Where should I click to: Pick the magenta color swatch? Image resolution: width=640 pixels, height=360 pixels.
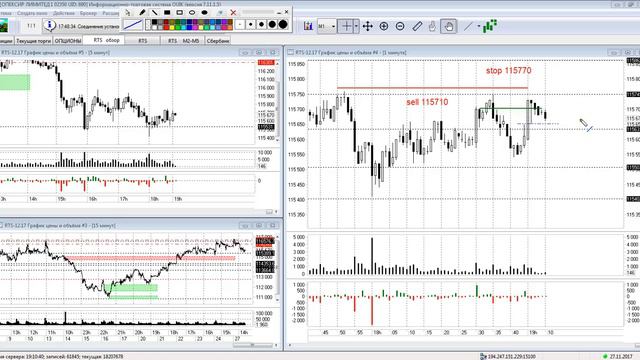pos(195,28)
